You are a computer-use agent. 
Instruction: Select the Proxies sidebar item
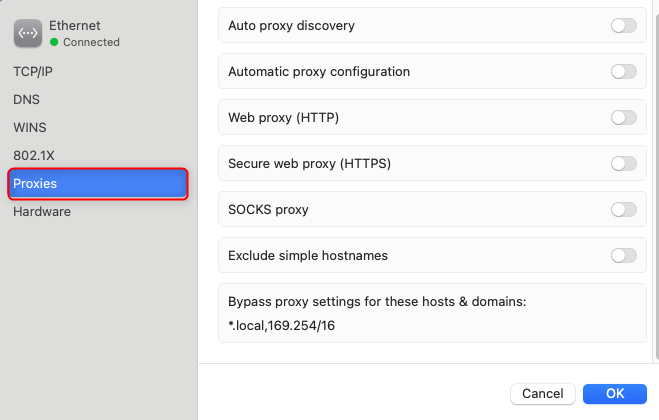coord(98,184)
